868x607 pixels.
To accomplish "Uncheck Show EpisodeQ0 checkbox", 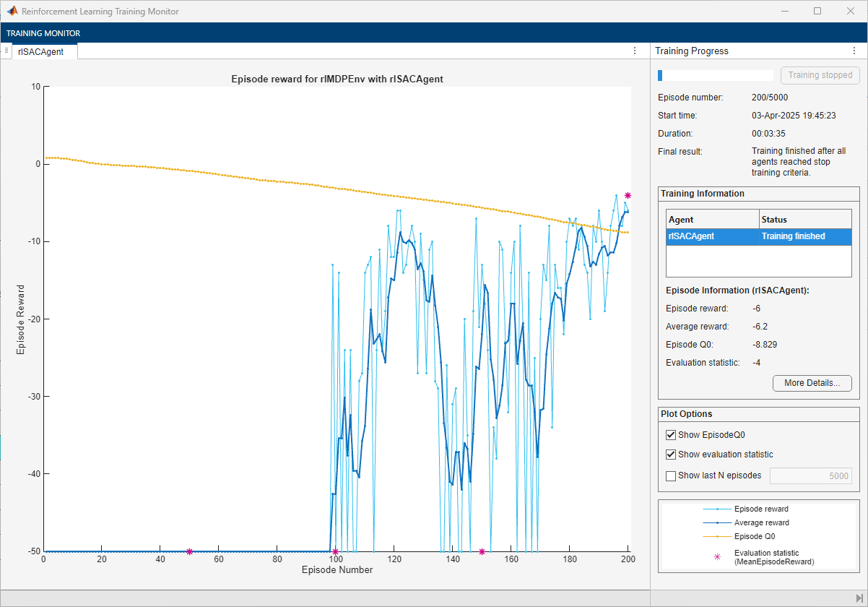I will 671,435.
